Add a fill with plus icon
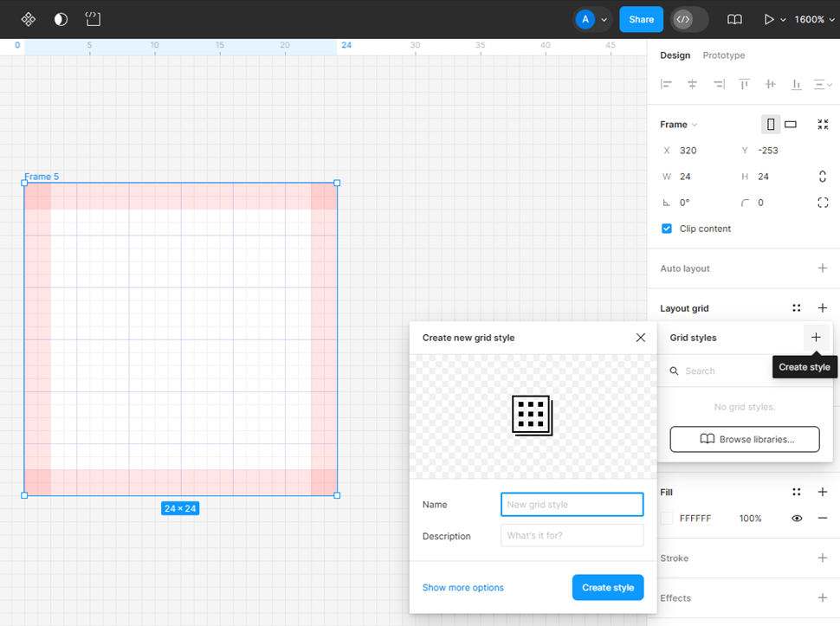Screen dimensions: 840x626 (823, 492)
